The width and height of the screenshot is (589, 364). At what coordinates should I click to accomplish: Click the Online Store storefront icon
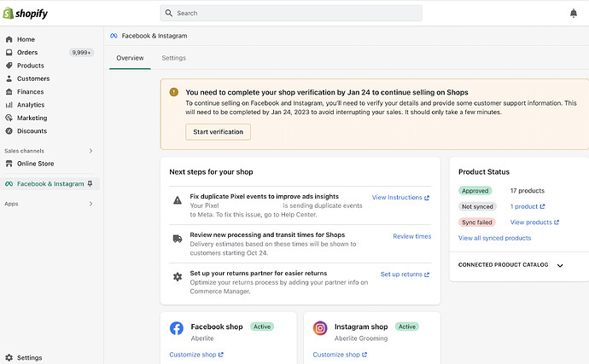coord(9,164)
